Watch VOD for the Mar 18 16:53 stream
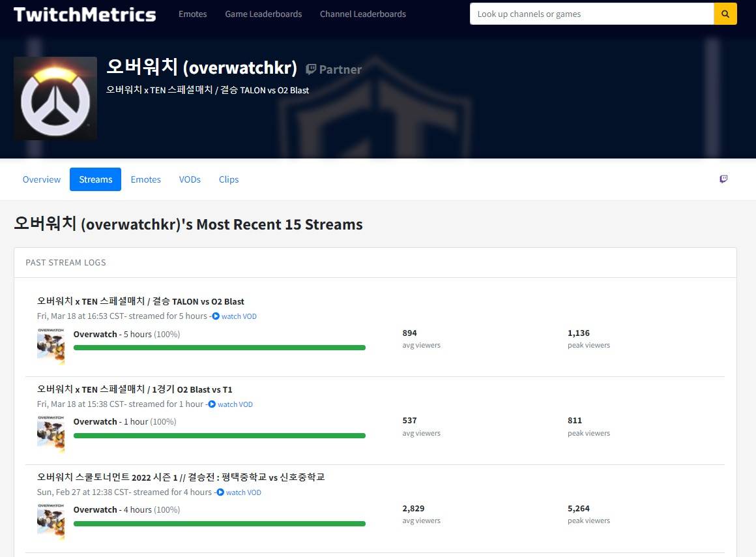This screenshot has width=756, height=557. [x=235, y=316]
